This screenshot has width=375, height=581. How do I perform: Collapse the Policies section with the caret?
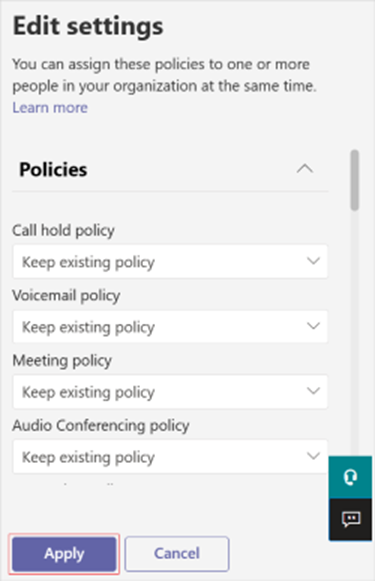(305, 169)
